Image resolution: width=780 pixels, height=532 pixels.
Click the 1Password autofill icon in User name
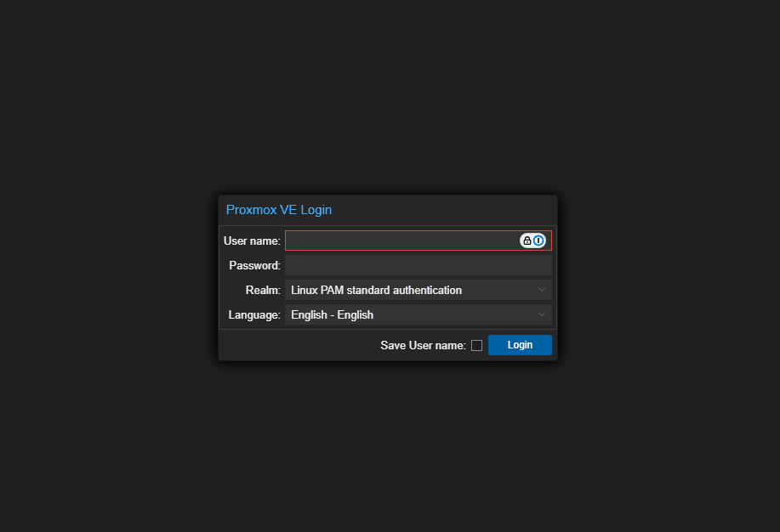(x=538, y=241)
